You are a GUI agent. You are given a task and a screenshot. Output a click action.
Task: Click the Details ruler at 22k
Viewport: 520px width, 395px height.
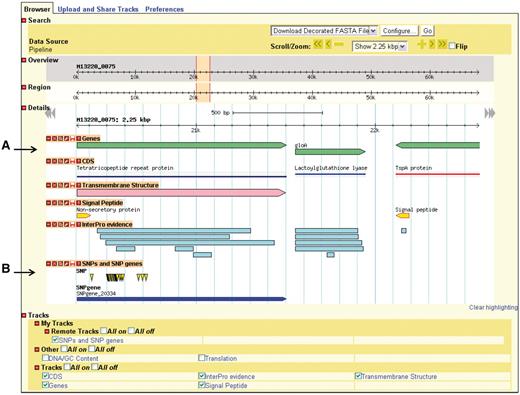375,126
